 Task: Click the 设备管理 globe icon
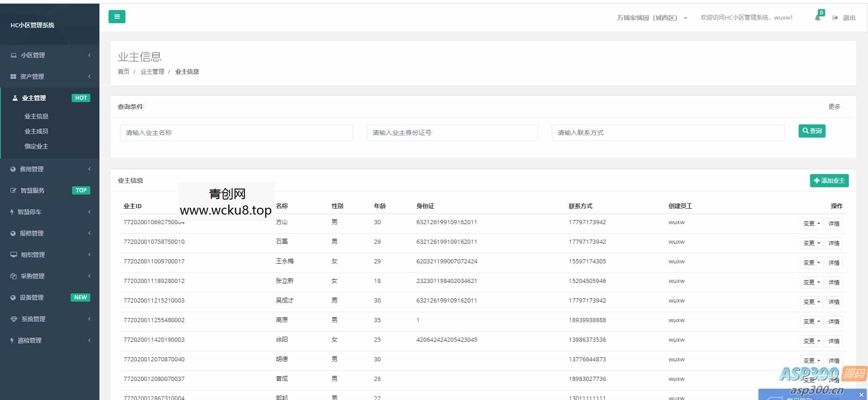[x=13, y=297]
